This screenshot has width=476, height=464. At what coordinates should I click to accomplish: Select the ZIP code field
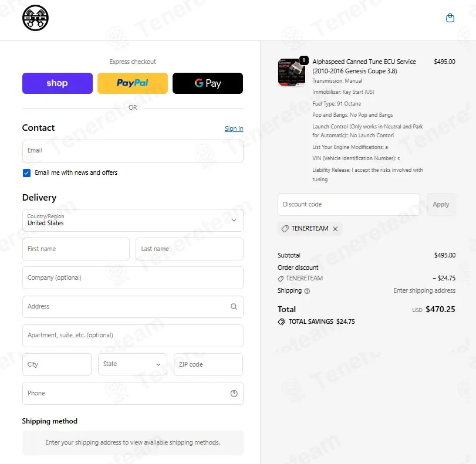(208, 364)
